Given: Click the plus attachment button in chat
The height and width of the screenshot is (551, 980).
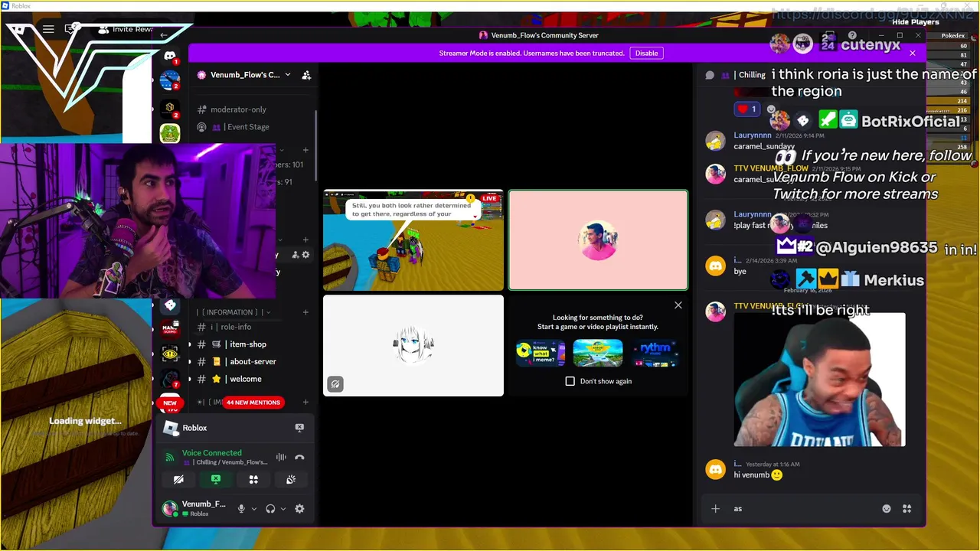Looking at the screenshot, I should [715, 509].
